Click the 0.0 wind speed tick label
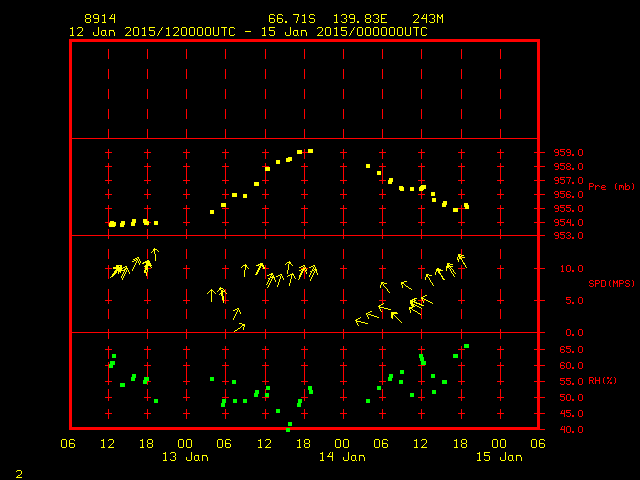The height and width of the screenshot is (480, 640). pyautogui.click(x=571, y=333)
